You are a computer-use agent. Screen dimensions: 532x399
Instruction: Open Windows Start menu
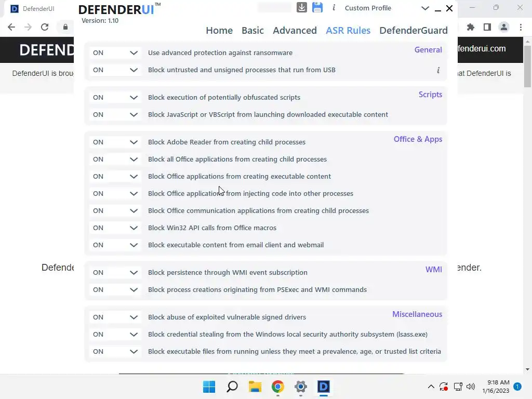[209, 387]
